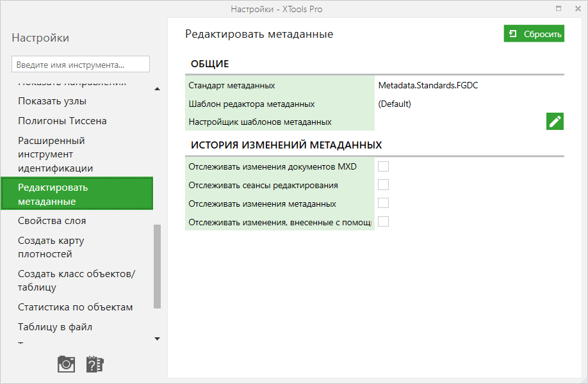Click the Стандарт метаданных label
The height and width of the screenshot is (384, 588).
point(232,85)
